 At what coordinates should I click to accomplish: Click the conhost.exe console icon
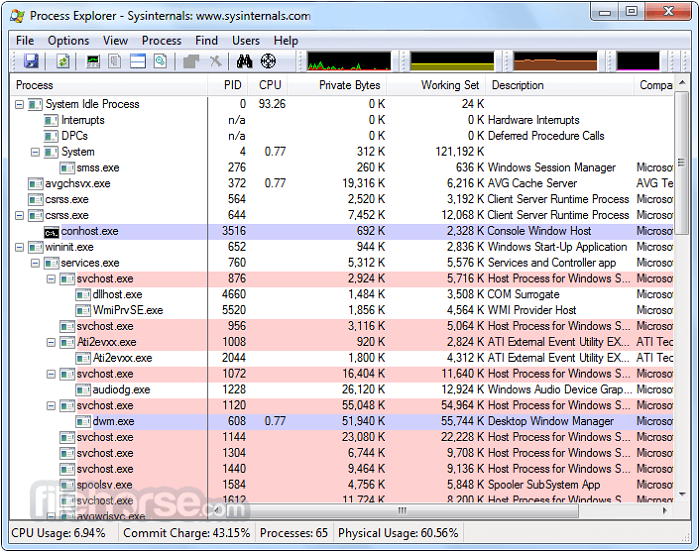[51, 231]
